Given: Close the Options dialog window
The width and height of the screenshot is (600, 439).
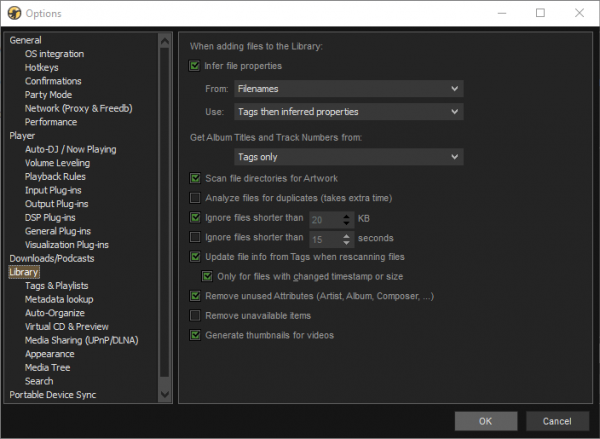Looking at the screenshot, I should (579, 13).
